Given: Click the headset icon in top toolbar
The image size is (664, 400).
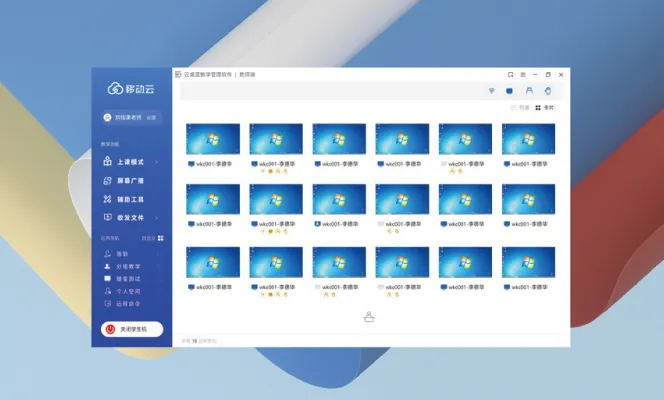Looking at the screenshot, I should (x=529, y=91).
